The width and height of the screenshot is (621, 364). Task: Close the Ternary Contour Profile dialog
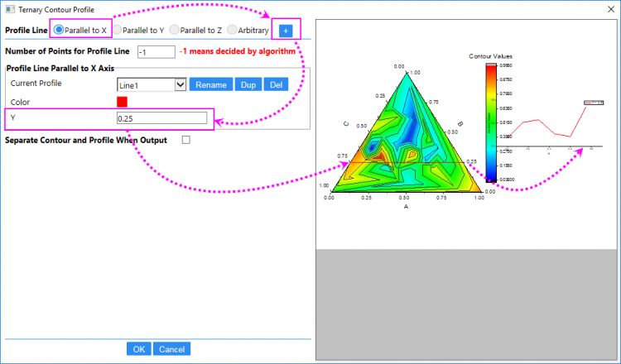608,7
